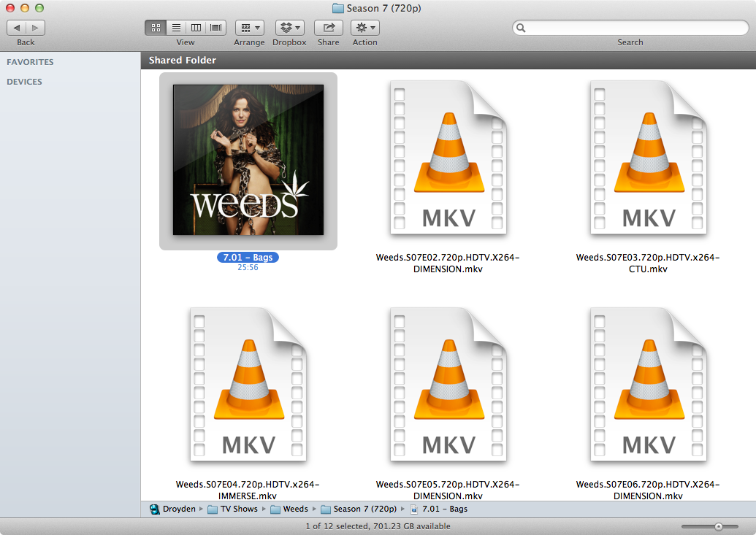Close the Finder window
756x535 pixels.
[10, 8]
